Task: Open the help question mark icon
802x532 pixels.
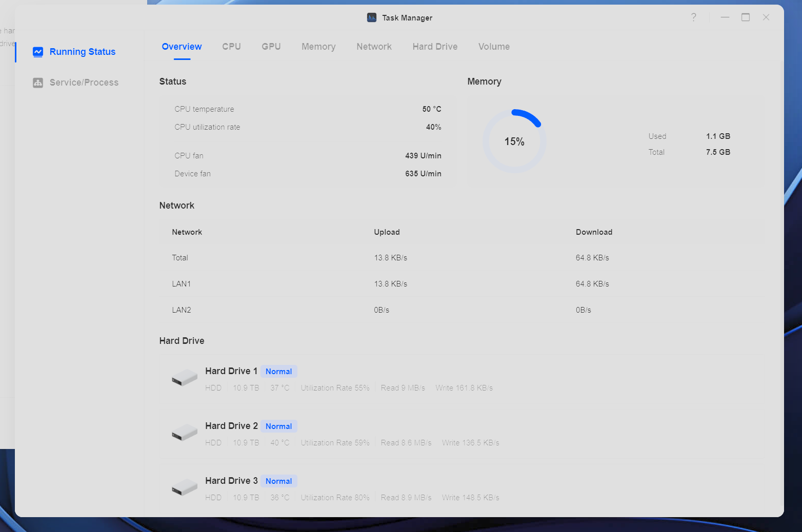Action: point(693,17)
